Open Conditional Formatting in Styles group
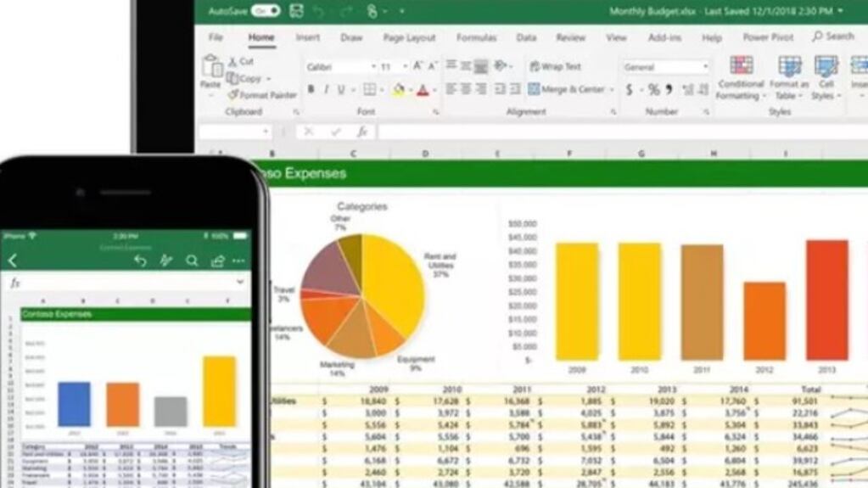 tap(741, 78)
